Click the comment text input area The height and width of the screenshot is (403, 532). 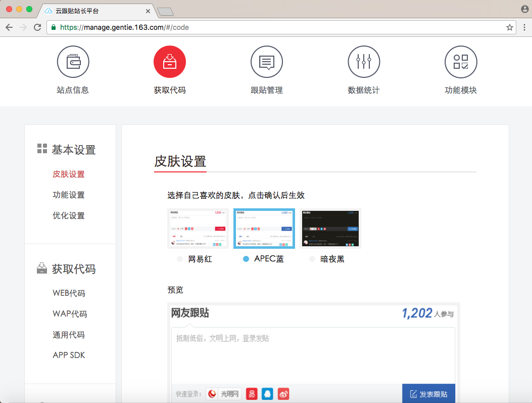[x=313, y=354]
